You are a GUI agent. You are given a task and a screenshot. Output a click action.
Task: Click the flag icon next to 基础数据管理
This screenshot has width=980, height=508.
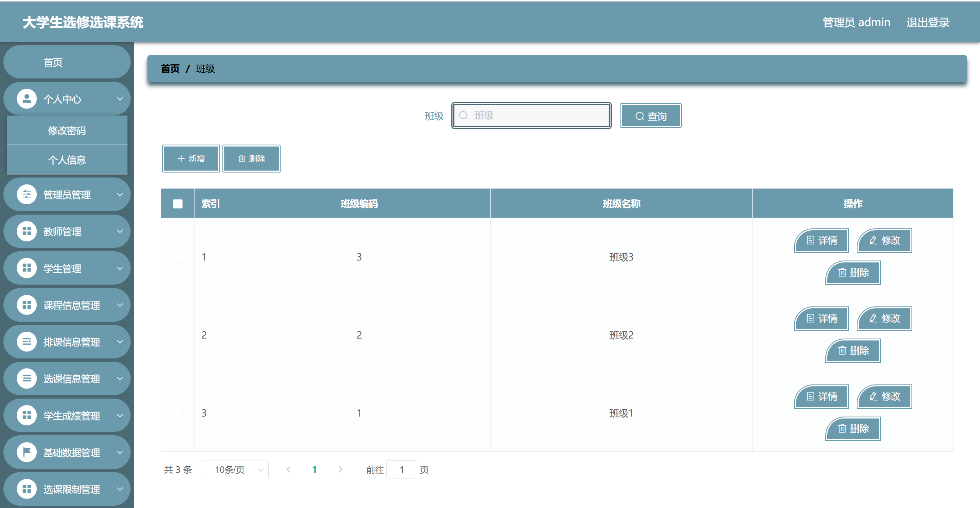click(x=26, y=452)
